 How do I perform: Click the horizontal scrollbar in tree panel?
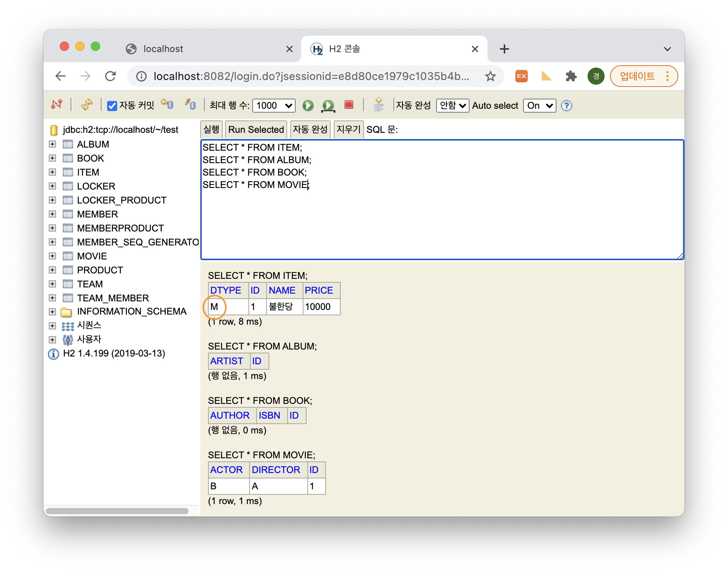[117, 511]
